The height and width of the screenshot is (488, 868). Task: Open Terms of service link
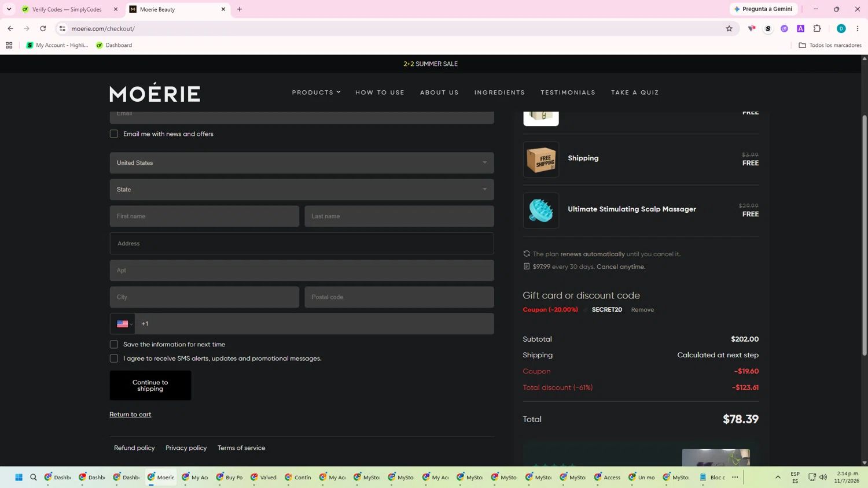pos(241,448)
